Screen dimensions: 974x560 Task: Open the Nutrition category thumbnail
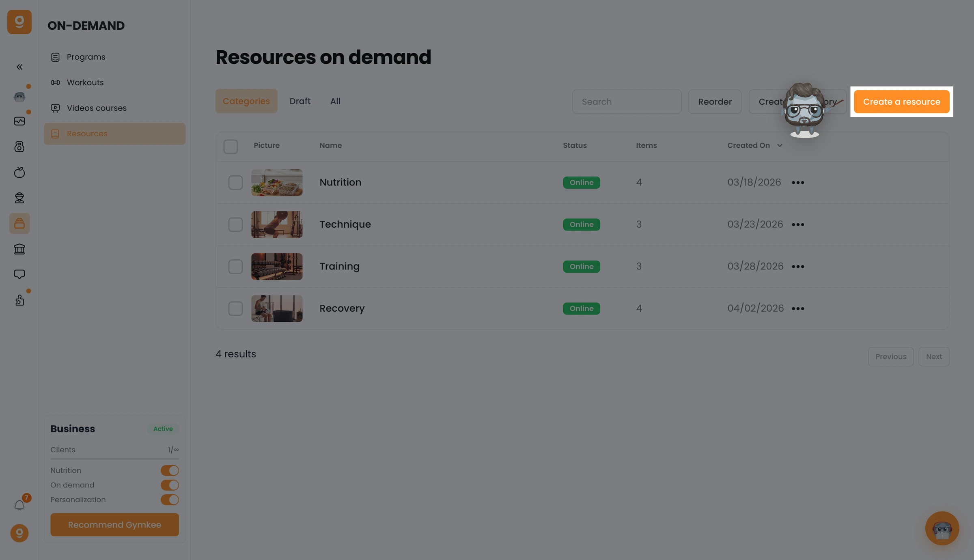[x=277, y=183]
